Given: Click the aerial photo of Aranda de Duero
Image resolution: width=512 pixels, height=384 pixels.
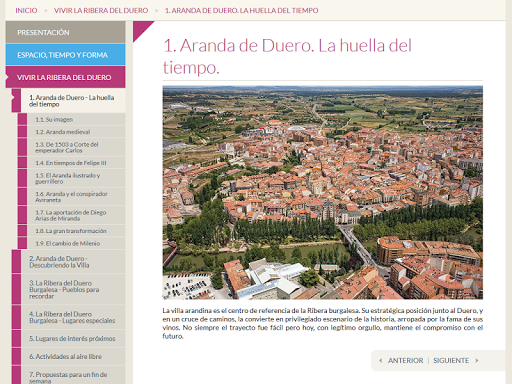Looking at the screenshot, I should (x=323, y=192).
